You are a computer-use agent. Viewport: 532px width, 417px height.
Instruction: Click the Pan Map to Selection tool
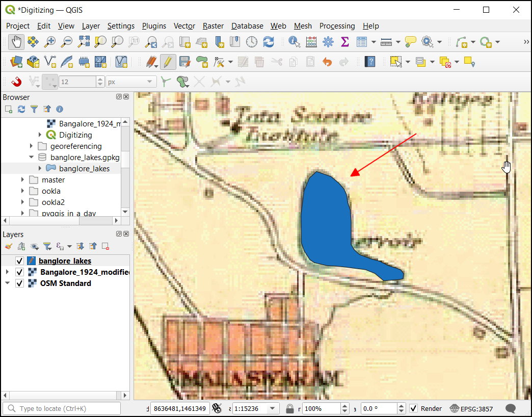(x=33, y=42)
